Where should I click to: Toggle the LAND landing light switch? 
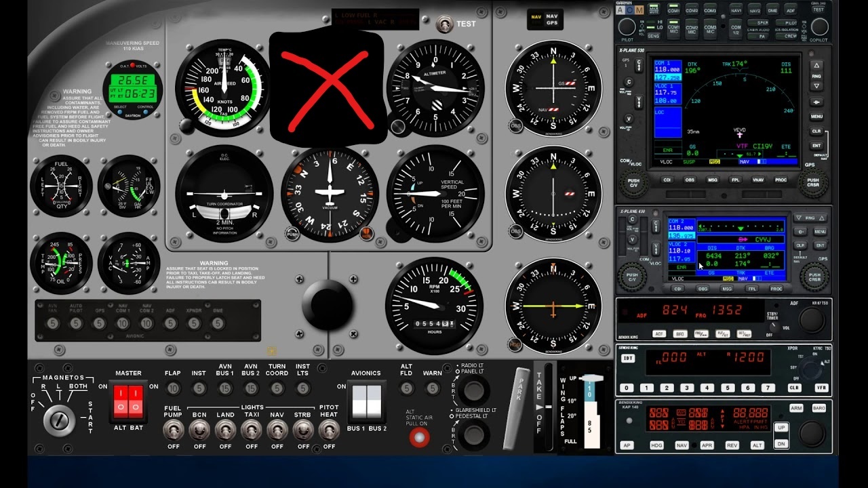pos(225,429)
